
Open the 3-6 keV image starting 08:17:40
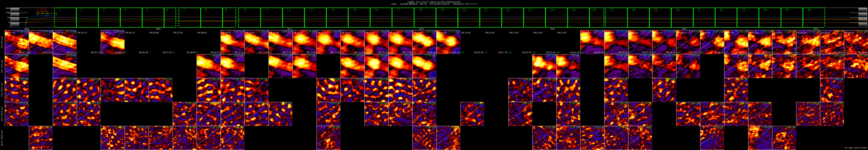pos(424,42)
